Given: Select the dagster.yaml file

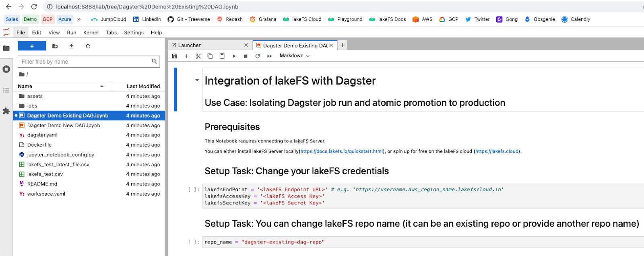Looking at the screenshot, I should click(x=89, y=135).
